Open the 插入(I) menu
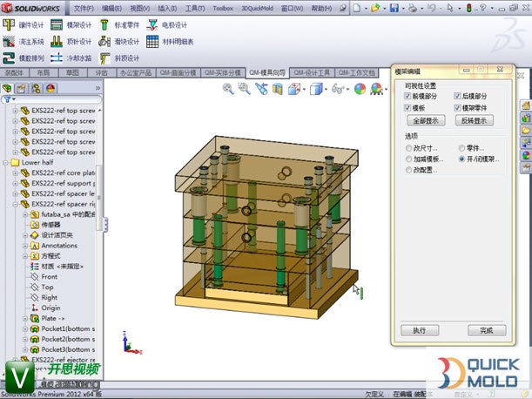Viewport: 532px width, 399px height. tap(167, 8)
